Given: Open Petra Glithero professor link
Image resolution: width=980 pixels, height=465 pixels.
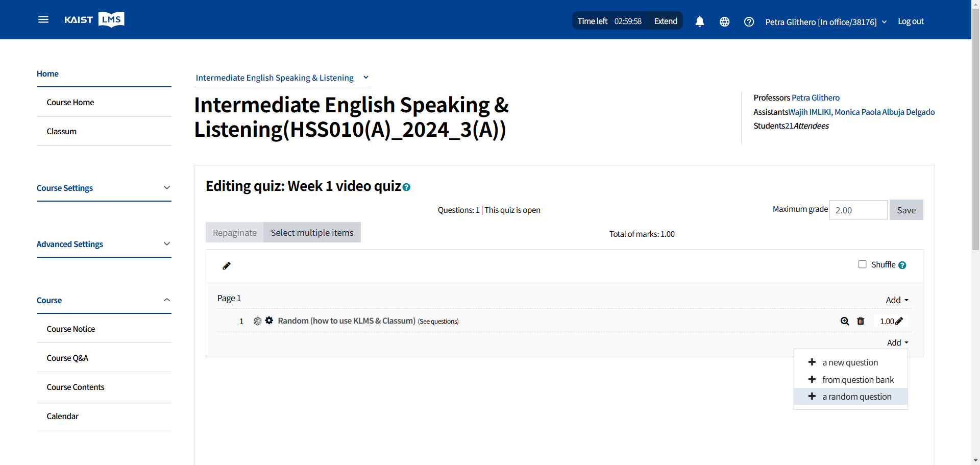Looking at the screenshot, I should [x=815, y=97].
